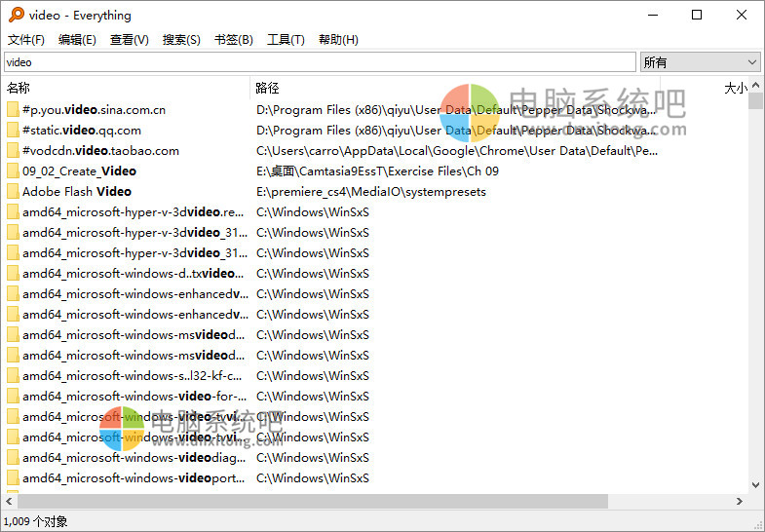Image resolution: width=765 pixels, height=532 pixels.
Task: Open the 书签(B) menu
Action: tap(234, 40)
